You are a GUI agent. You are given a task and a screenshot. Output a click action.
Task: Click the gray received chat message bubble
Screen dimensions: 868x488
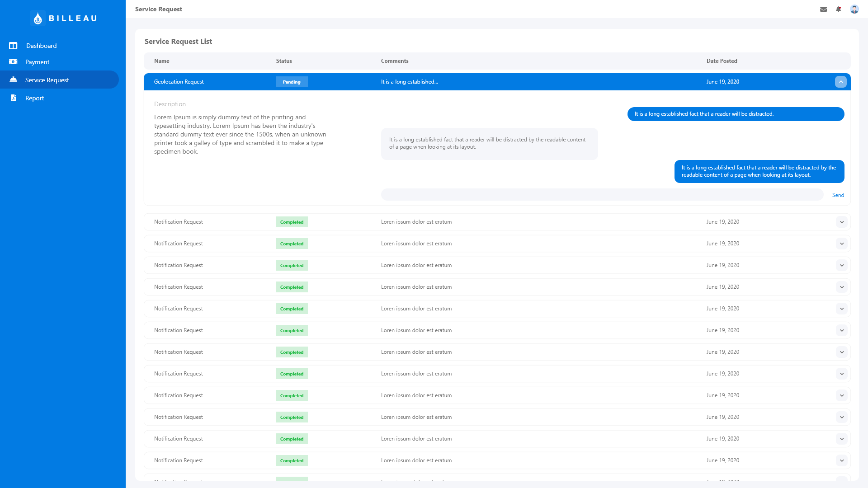pos(489,144)
